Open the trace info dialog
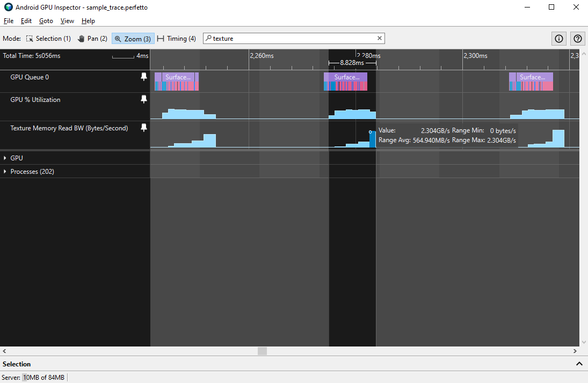 point(558,38)
